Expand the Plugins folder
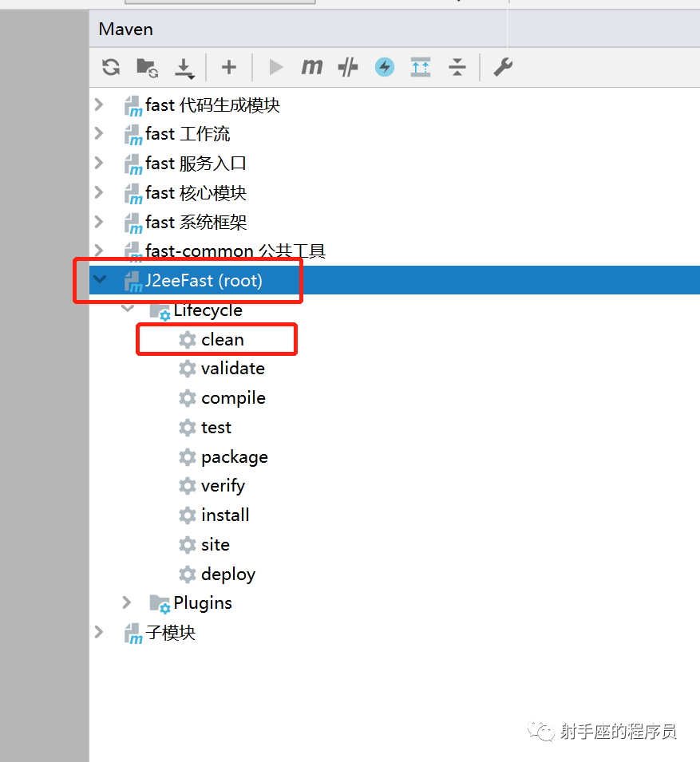This screenshot has width=700, height=762. pyautogui.click(x=127, y=602)
